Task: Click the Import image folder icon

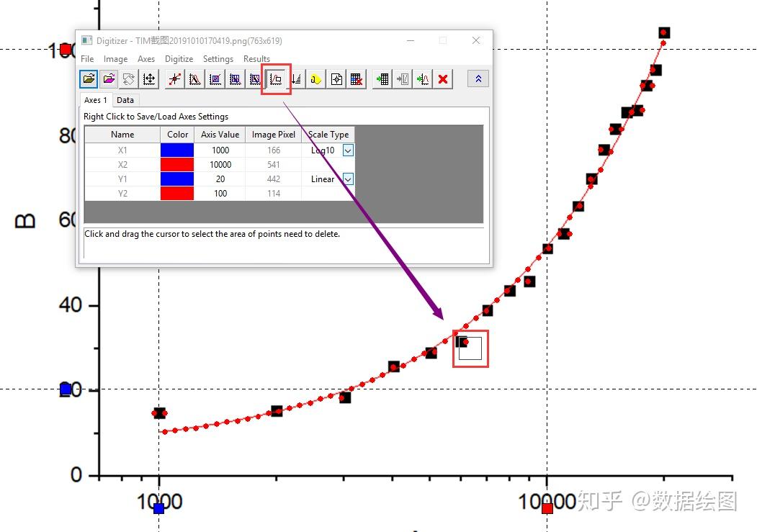Action: [x=89, y=79]
